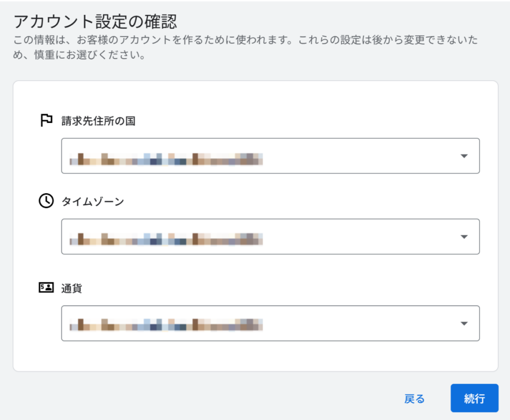Screen dimensions: 510x420
Task: Click the banknote icon beside 通貨
Action: tap(46, 288)
